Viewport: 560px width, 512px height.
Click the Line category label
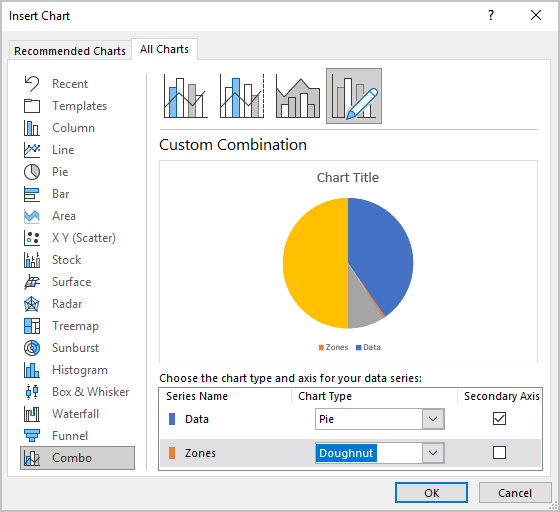click(63, 150)
